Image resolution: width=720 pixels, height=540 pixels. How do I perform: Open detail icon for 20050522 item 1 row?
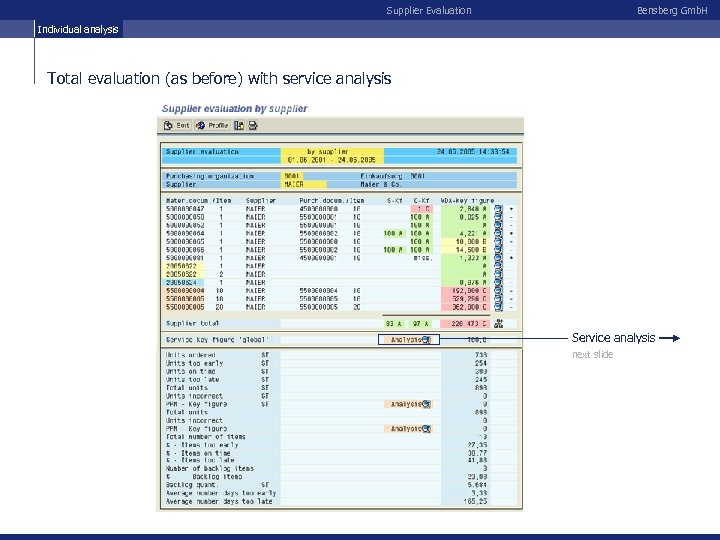pyautogui.click(x=498, y=266)
